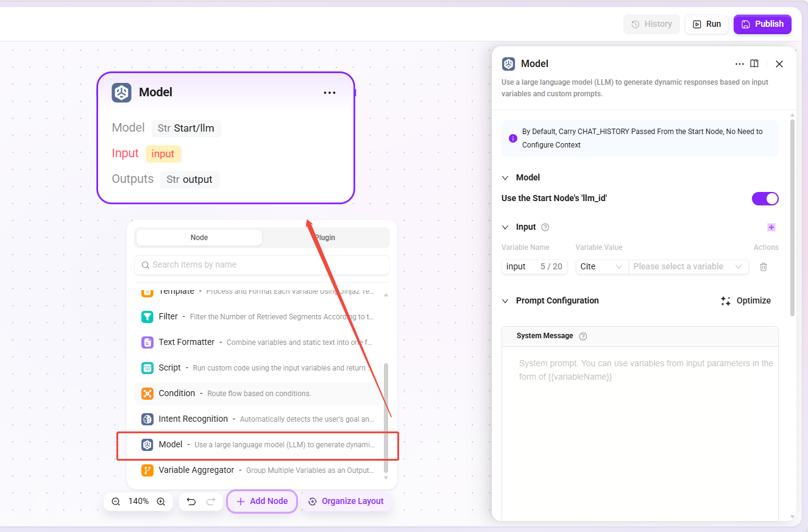Collapse the Model section

[505, 178]
